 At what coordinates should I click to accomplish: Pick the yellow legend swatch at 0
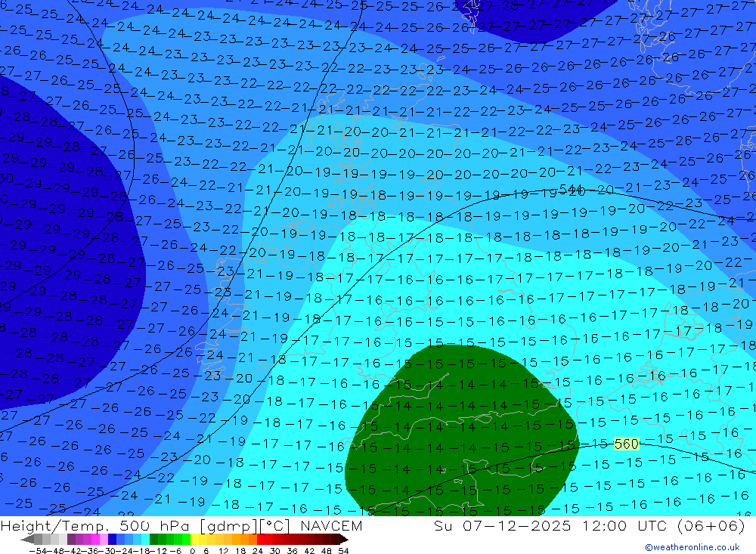(x=195, y=539)
